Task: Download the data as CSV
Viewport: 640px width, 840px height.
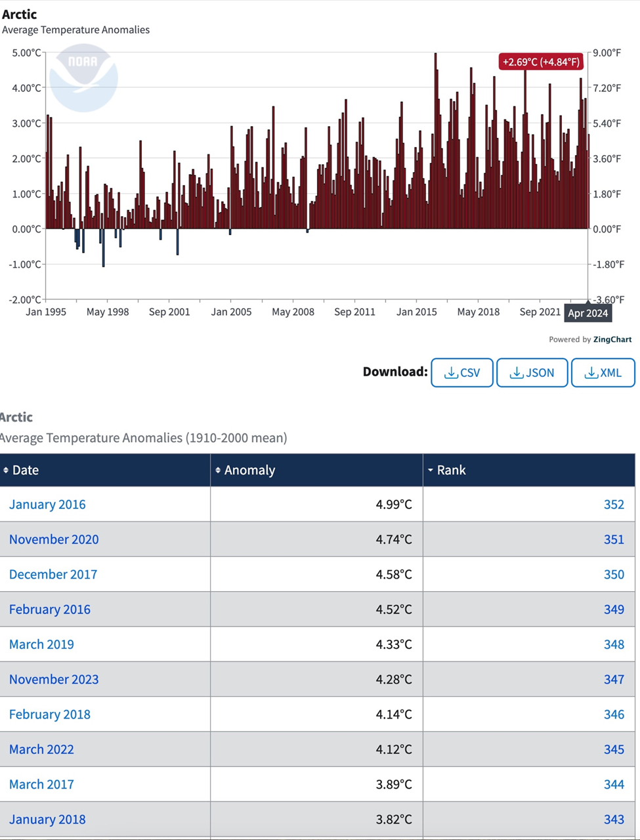Action: pyautogui.click(x=461, y=372)
